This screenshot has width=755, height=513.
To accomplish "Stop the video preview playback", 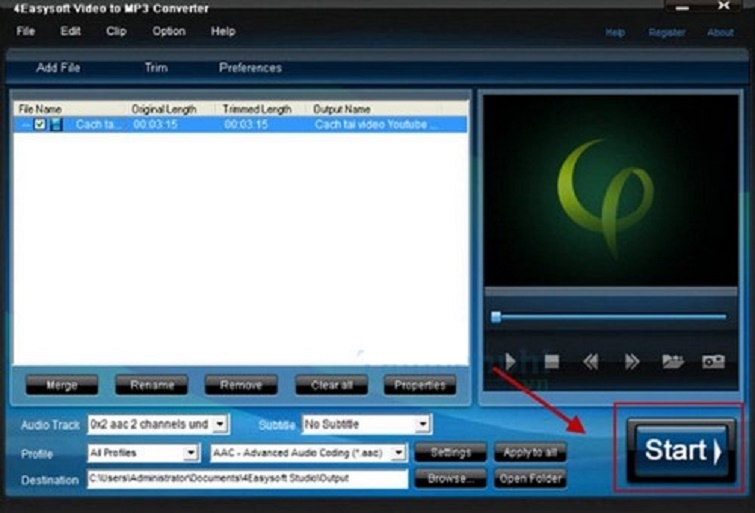I will 552,361.
